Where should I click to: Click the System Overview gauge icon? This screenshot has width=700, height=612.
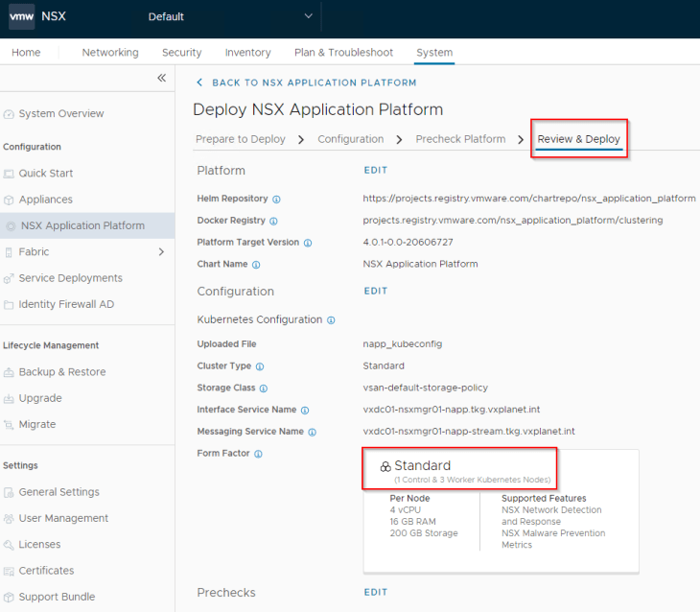click(9, 114)
